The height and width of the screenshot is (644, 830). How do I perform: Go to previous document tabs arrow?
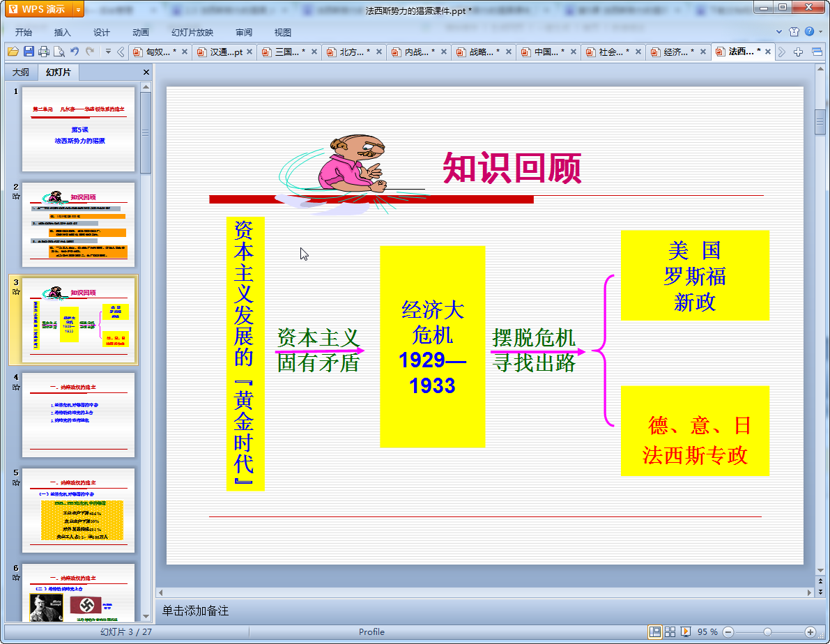click(x=121, y=52)
